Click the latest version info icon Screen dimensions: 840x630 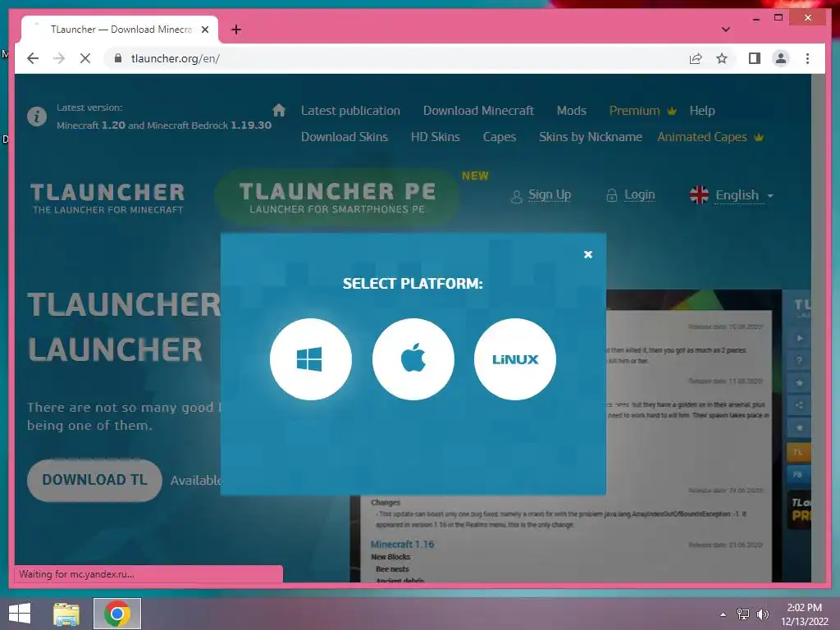pos(36,116)
